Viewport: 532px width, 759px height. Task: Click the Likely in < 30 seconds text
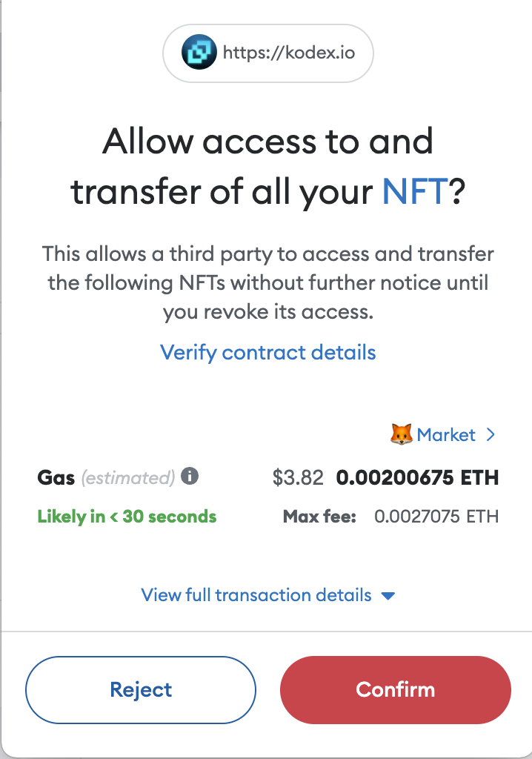click(127, 517)
